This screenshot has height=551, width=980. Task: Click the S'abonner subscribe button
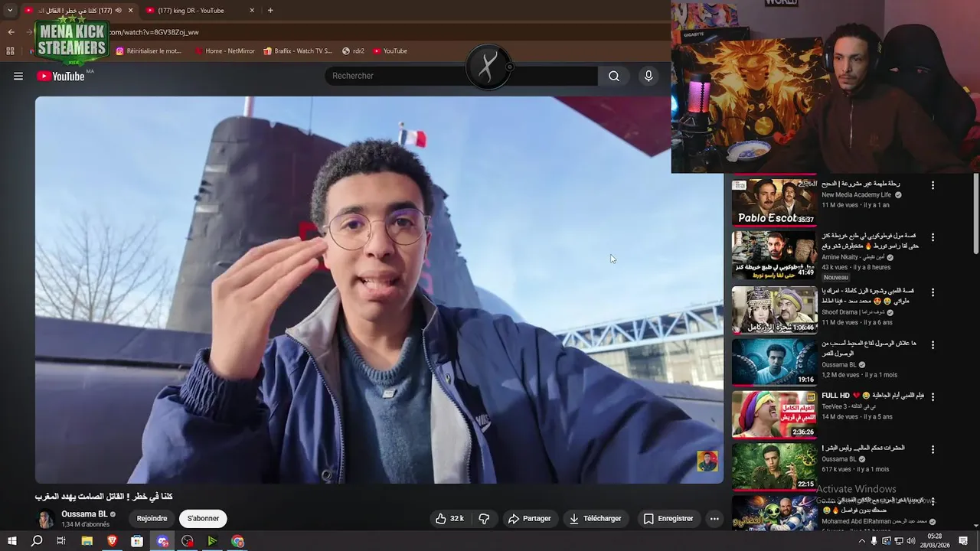(x=203, y=519)
